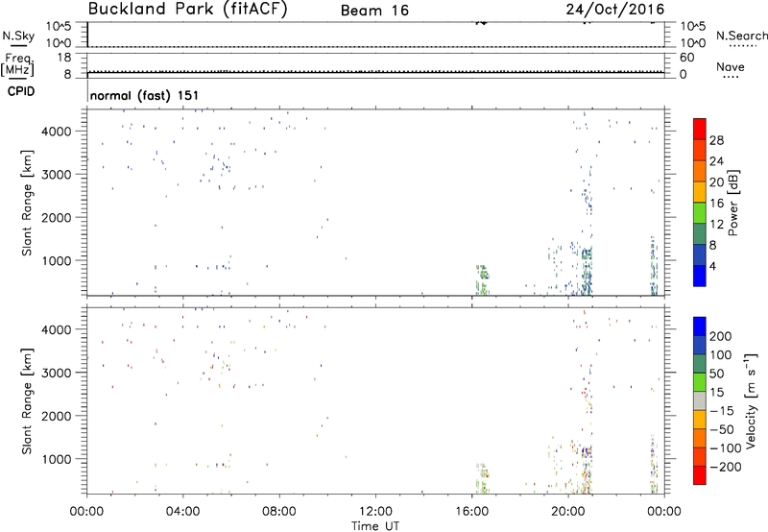Viewport: 768px width, 532px height.
Task: Click the blue top segment of the Velocity colorbar
Action: 700,326
